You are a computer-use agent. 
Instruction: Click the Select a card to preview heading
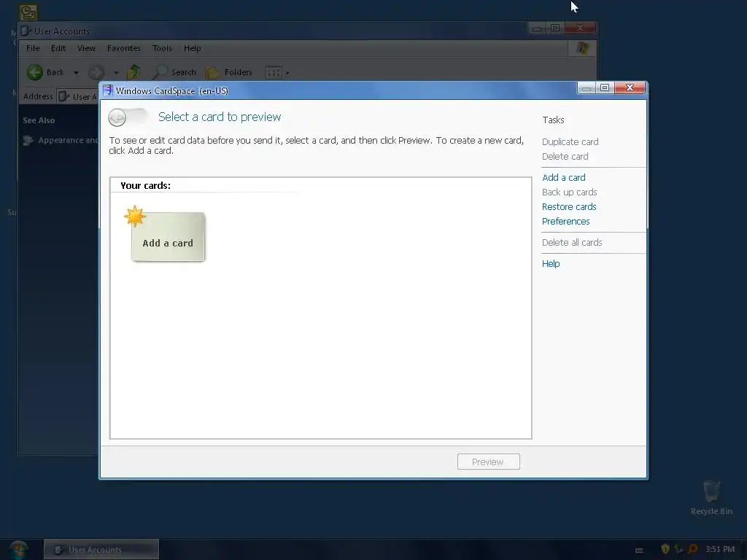pyautogui.click(x=220, y=117)
